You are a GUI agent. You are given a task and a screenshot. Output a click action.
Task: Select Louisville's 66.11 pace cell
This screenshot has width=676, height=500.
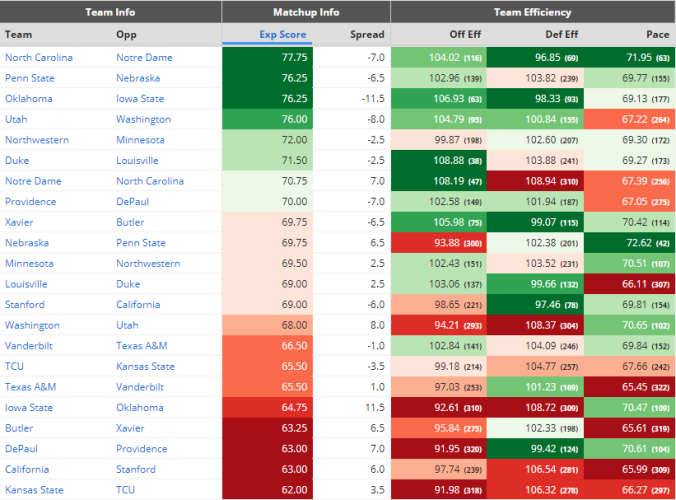coord(630,284)
